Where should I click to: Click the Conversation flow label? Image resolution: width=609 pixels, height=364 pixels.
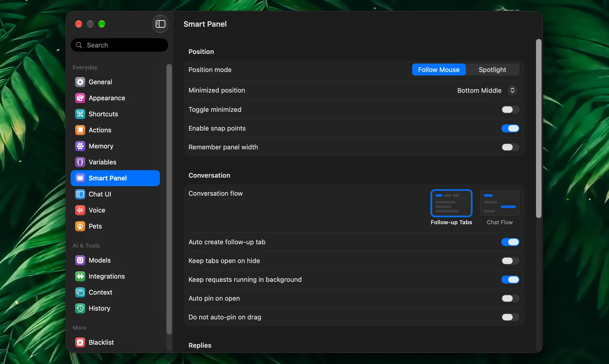216,193
